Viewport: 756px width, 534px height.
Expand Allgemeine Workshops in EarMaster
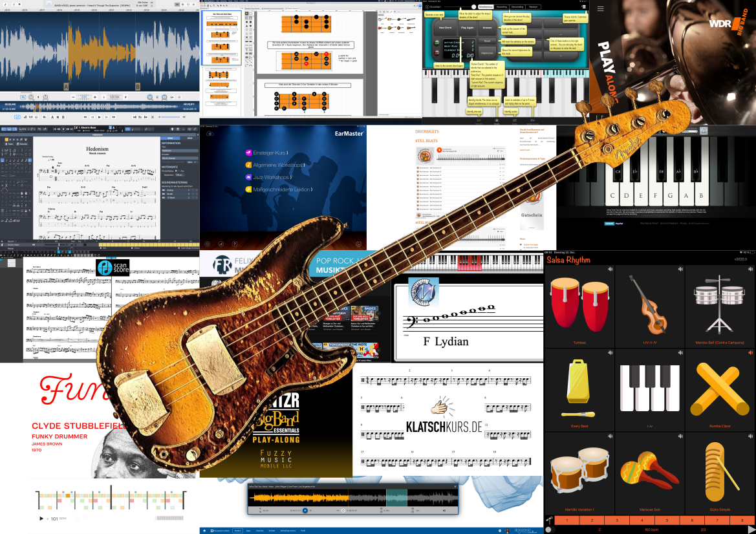pyautogui.click(x=275, y=165)
